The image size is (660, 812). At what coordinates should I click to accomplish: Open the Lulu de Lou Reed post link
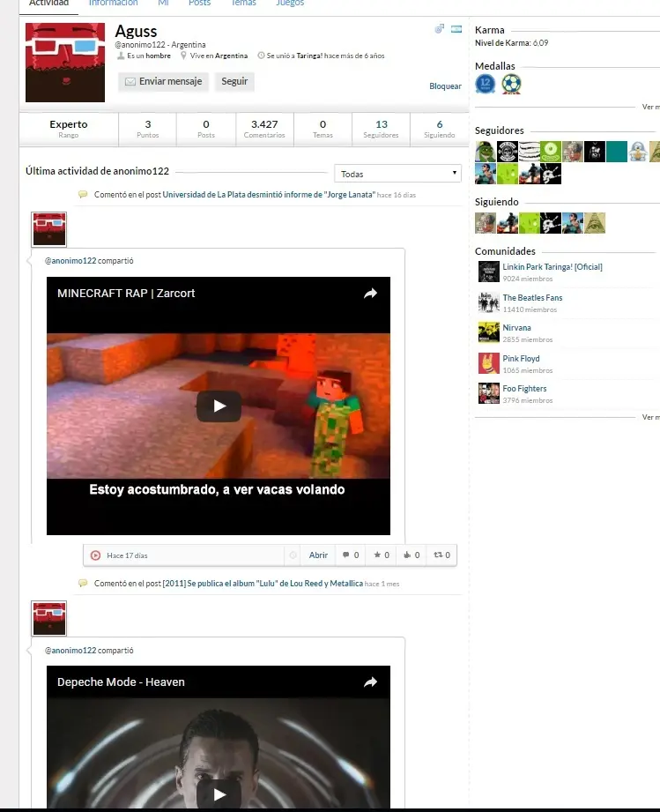(263, 583)
